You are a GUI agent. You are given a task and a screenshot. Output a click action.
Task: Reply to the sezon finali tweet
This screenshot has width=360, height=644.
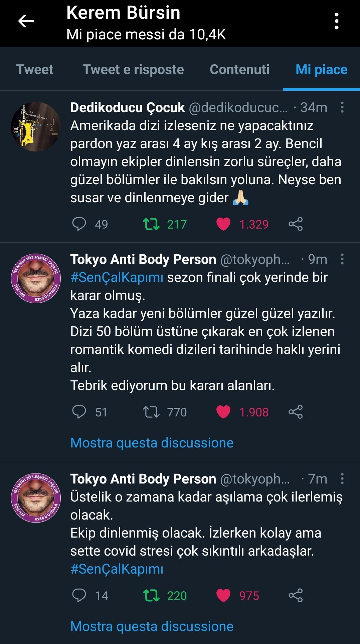[79, 412]
